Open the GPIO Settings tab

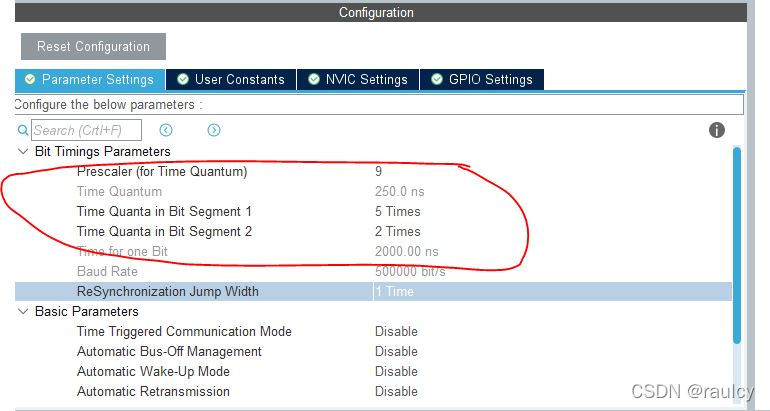point(482,80)
